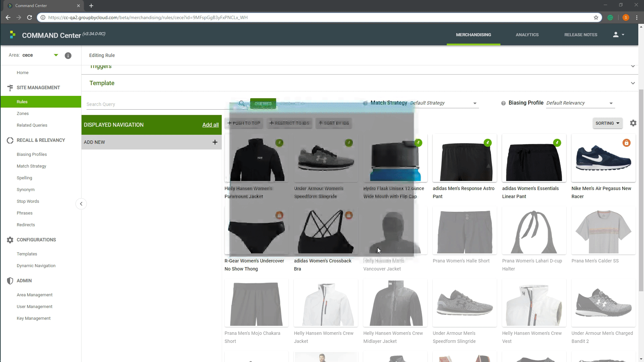Toggle pin on adidas Men's Response Astro Pant
This screenshot has width=644, height=362.
pos(487,143)
